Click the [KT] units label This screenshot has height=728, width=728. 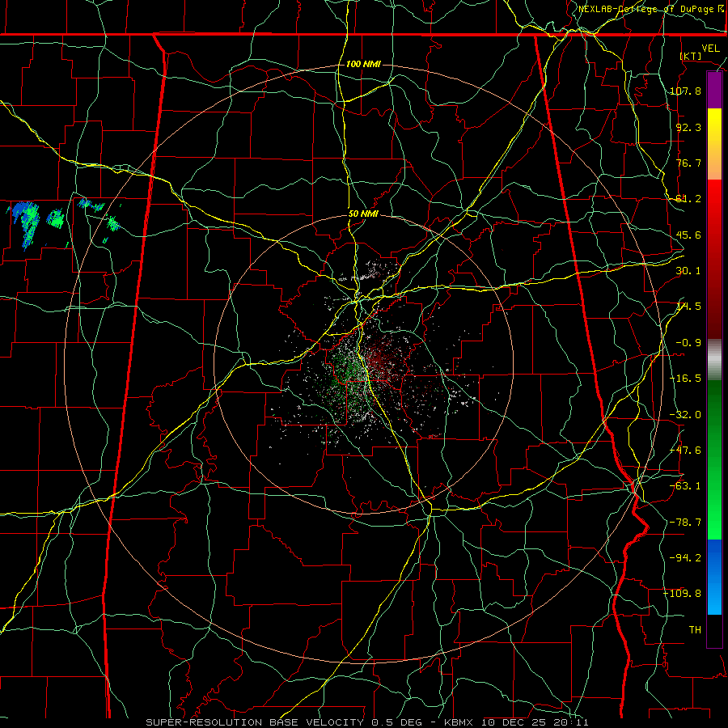[691, 56]
